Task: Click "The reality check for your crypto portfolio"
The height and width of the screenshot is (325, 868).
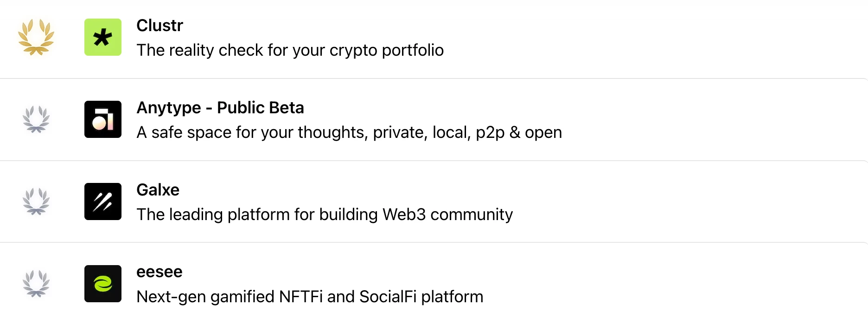Action: 290,50
